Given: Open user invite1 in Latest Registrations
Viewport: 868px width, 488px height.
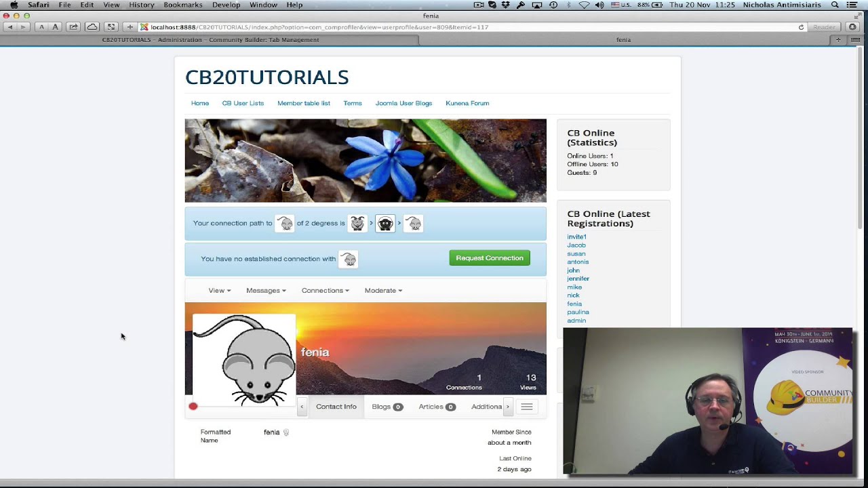Looking at the screenshot, I should pos(576,237).
